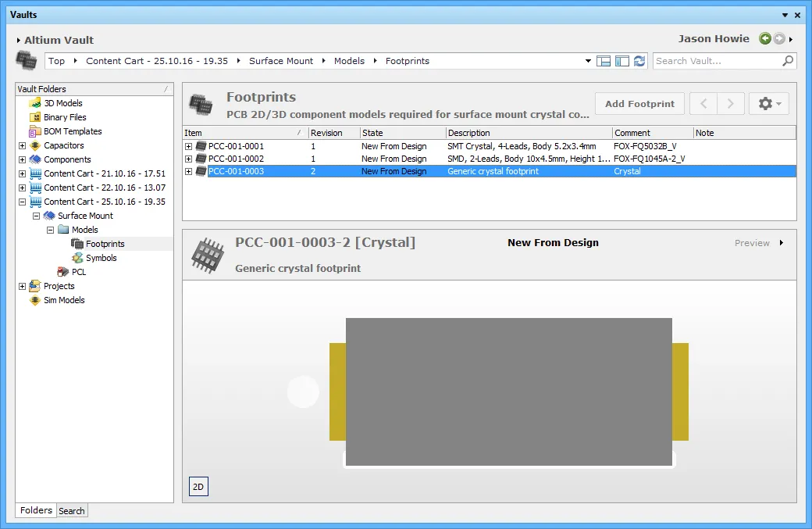Click the Altium Vault expander arrow
812x529 pixels.
[19, 40]
